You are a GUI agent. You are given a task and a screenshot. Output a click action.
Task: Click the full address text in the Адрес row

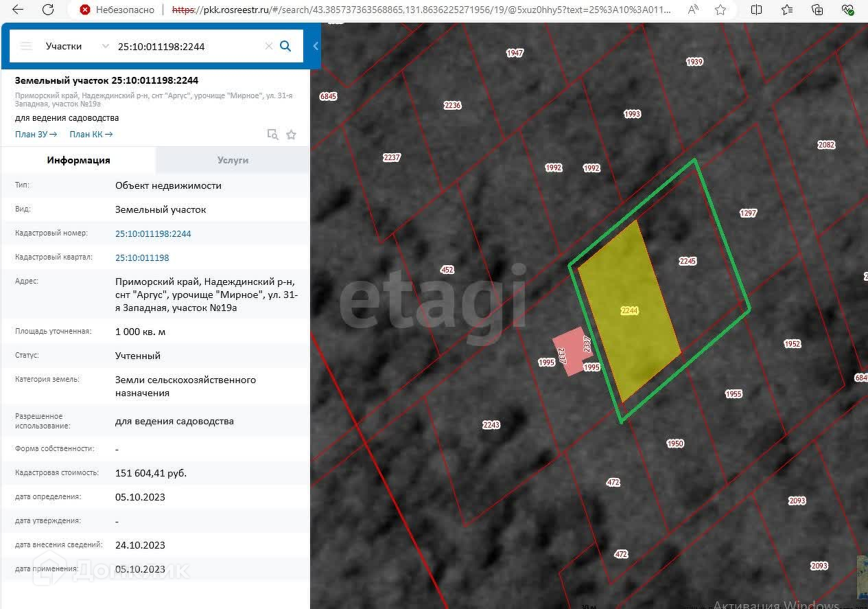click(x=207, y=295)
